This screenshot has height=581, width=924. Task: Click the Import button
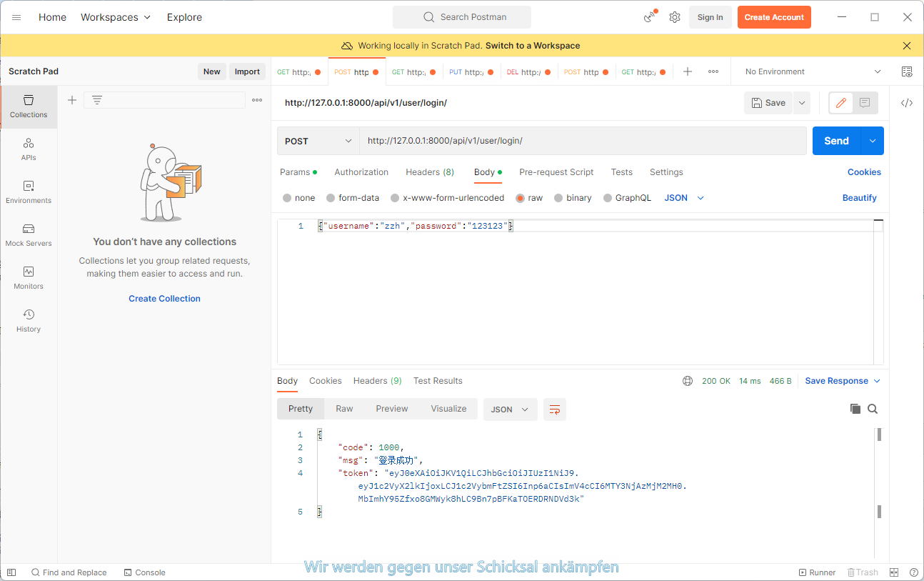pyautogui.click(x=247, y=71)
